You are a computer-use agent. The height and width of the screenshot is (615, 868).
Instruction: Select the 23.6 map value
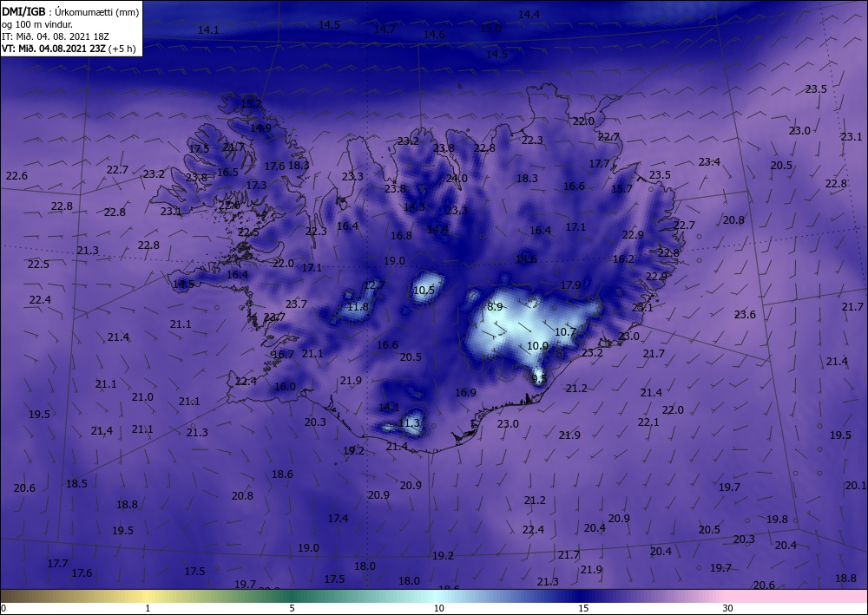745,314
